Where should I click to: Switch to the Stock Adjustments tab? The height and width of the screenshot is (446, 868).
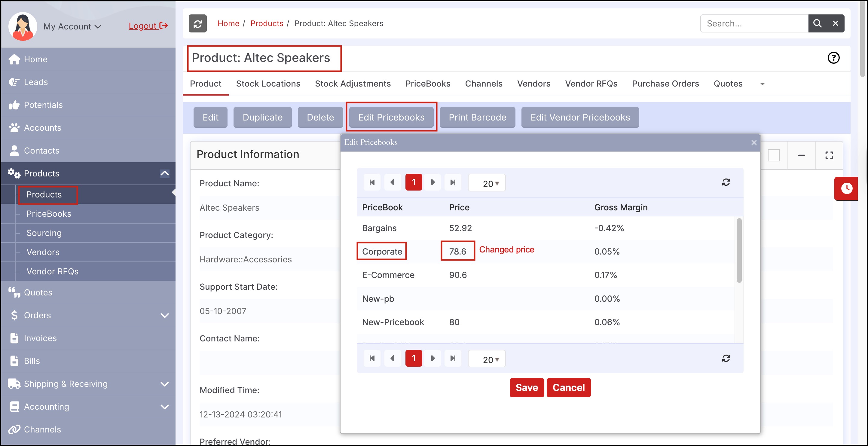(353, 84)
